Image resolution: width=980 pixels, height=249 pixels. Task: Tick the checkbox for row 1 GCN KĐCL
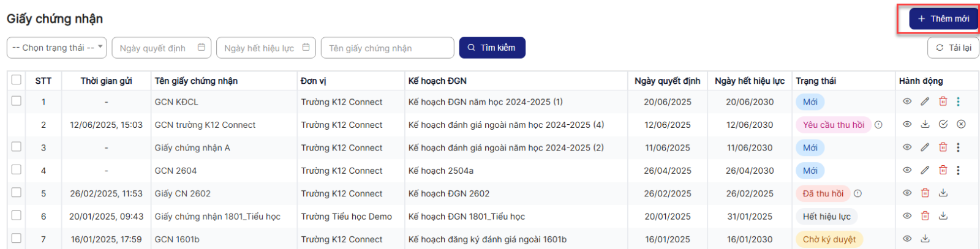pos(17,101)
